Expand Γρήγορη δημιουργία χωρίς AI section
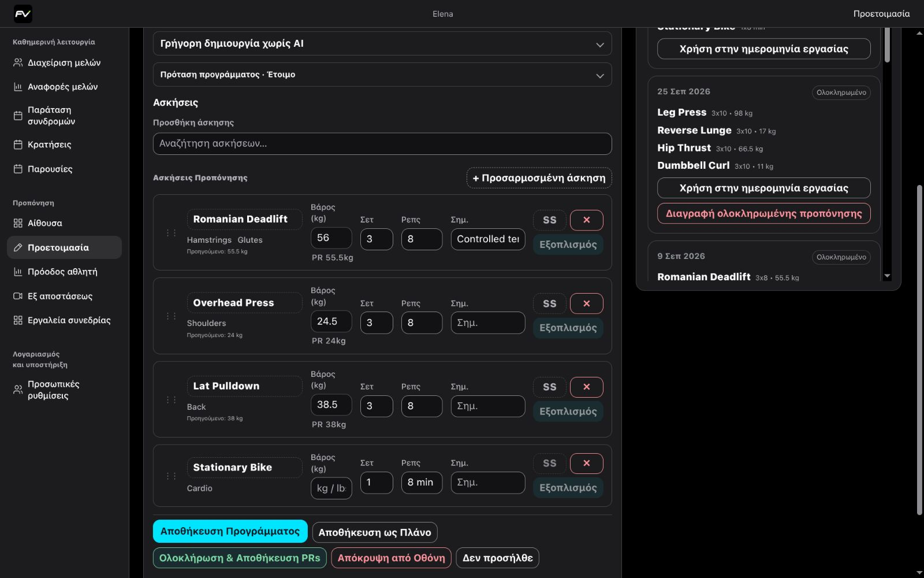The image size is (924, 578). click(382, 44)
